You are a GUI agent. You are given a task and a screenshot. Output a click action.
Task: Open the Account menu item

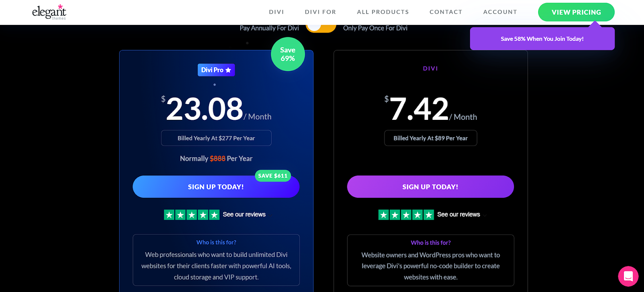point(500,12)
